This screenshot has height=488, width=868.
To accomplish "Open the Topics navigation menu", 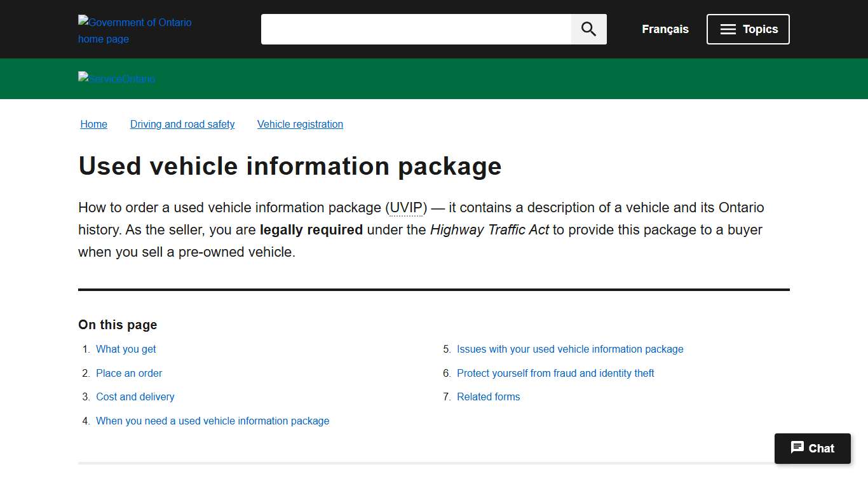I will pos(748,29).
